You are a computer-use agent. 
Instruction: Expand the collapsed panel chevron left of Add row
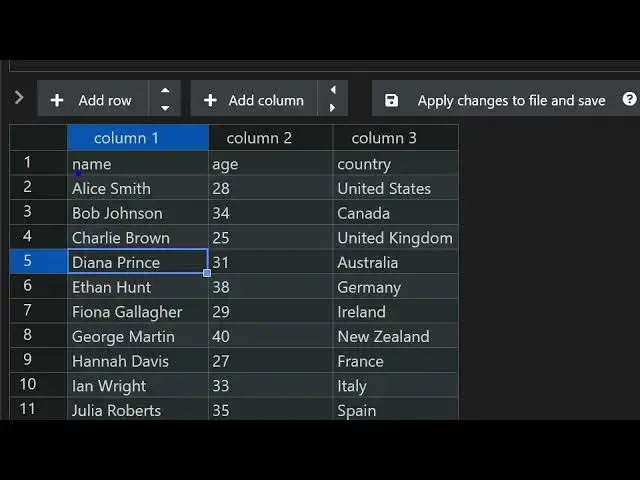[x=19, y=98]
